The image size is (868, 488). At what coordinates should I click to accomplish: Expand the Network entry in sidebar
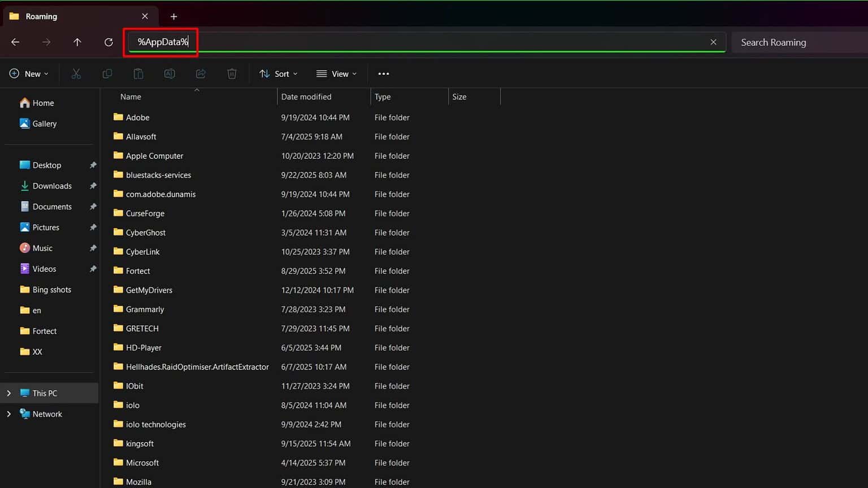pyautogui.click(x=8, y=413)
